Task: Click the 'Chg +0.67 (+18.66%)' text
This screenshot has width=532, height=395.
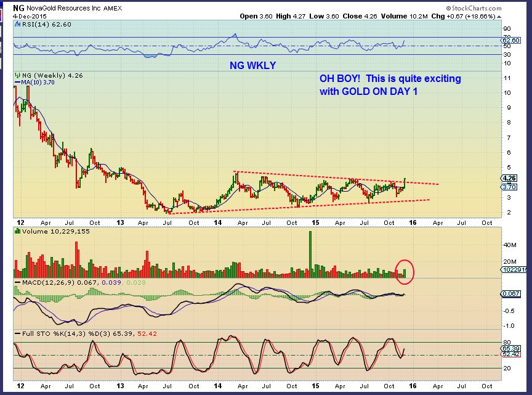Action: [x=464, y=16]
